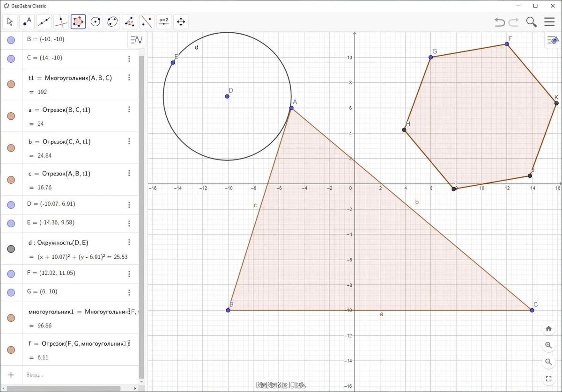Select the Slider a=2 tool
Viewport: 562px width, 392px height.
[164, 22]
